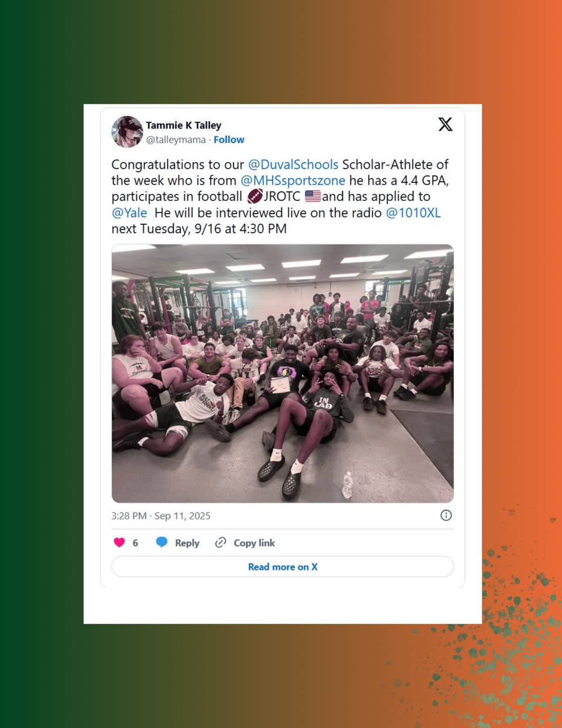Click the Read more on X button
The width and height of the screenshot is (562, 728).
(283, 567)
